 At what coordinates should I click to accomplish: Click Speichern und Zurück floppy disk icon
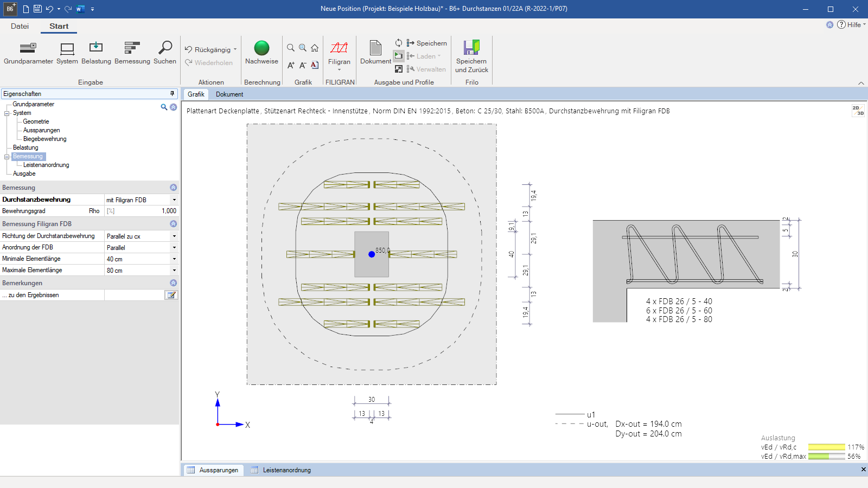(x=471, y=48)
